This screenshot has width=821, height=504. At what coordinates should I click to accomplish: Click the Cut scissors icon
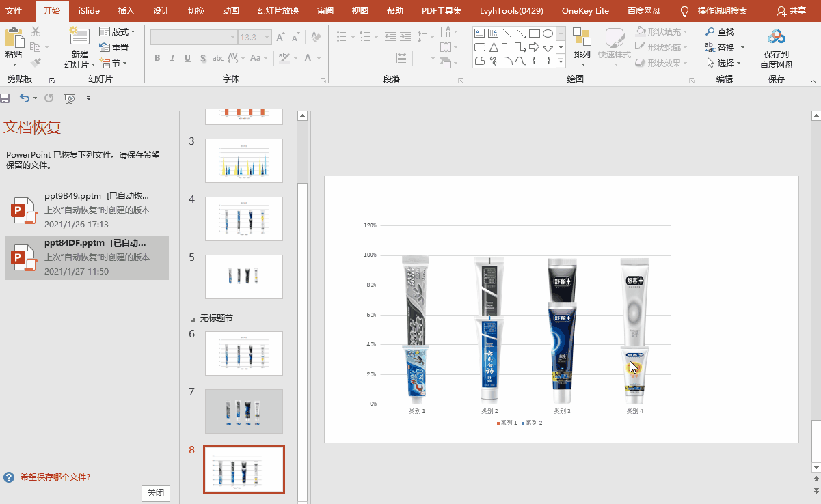(x=36, y=31)
